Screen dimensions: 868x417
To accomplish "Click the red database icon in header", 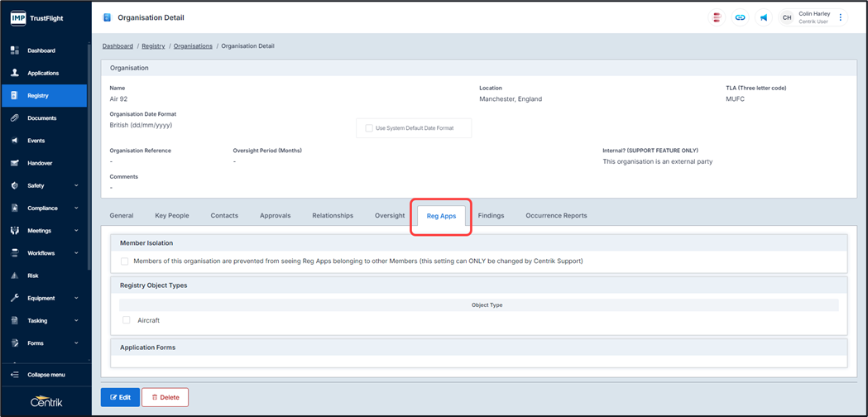I will tap(717, 17).
